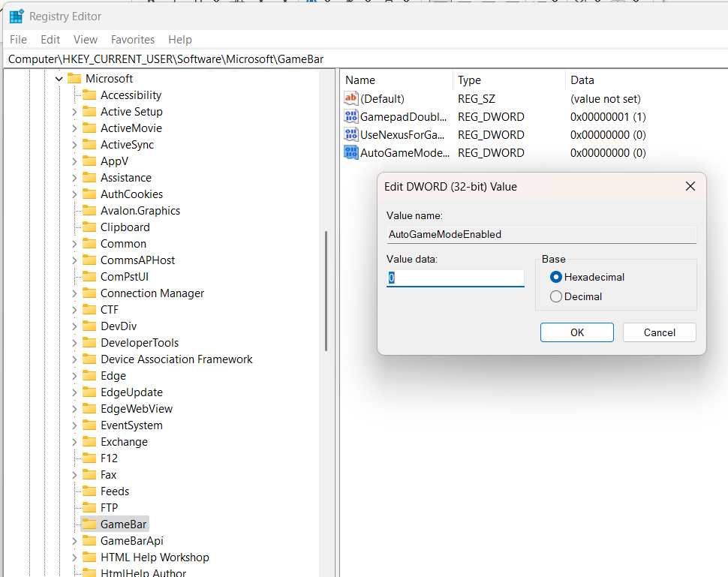The width and height of the screenshot is (728, 577).
Task: Click the ActiveMovie folder icon
Action: point(89,128)
